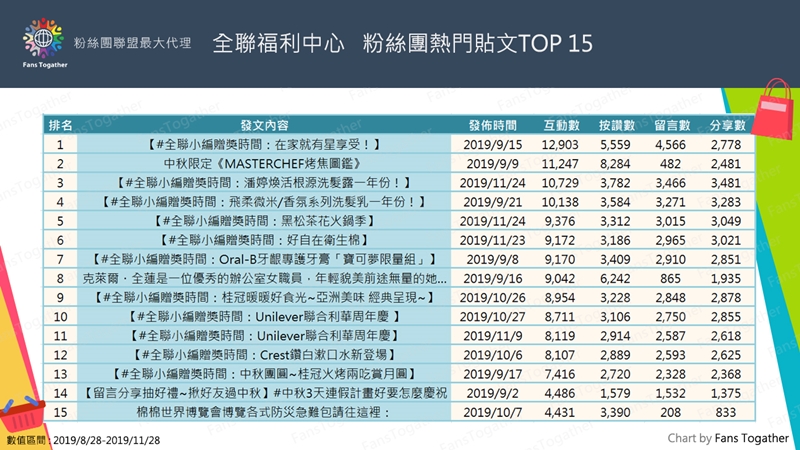Click the Fans Togather globe logo
The width and height of the screenshot is (800, 450).
[44, 43]
